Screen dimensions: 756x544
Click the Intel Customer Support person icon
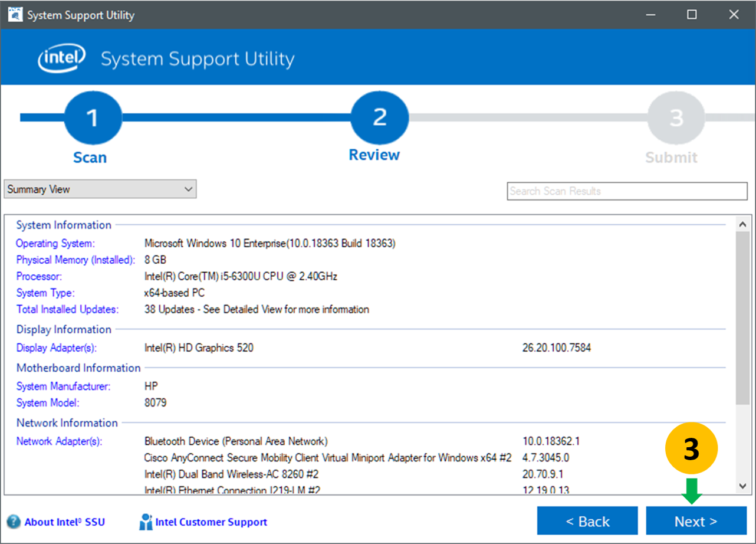click(x=145, y=522)
